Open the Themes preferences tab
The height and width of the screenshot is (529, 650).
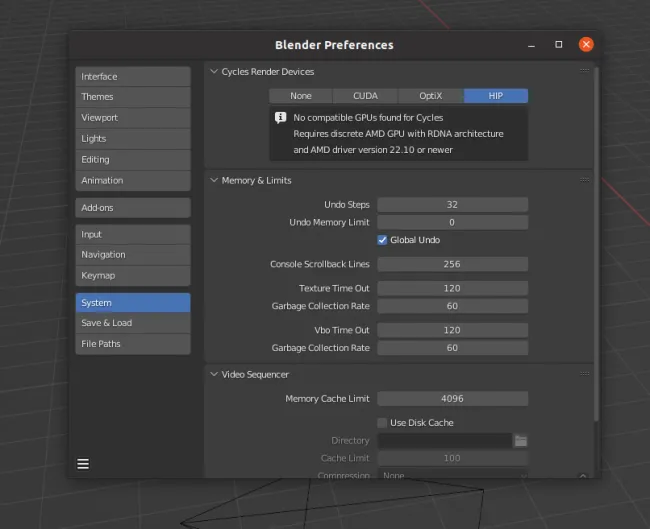coord(133,97)
